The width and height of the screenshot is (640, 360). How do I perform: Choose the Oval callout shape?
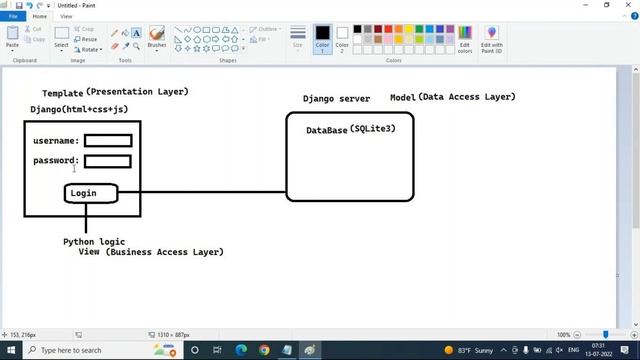225,49
